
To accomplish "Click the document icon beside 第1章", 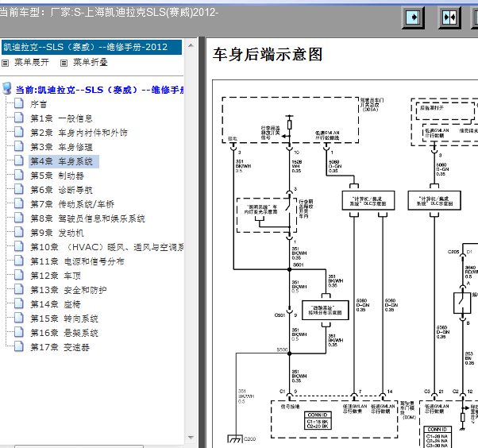I will [19, 118].
